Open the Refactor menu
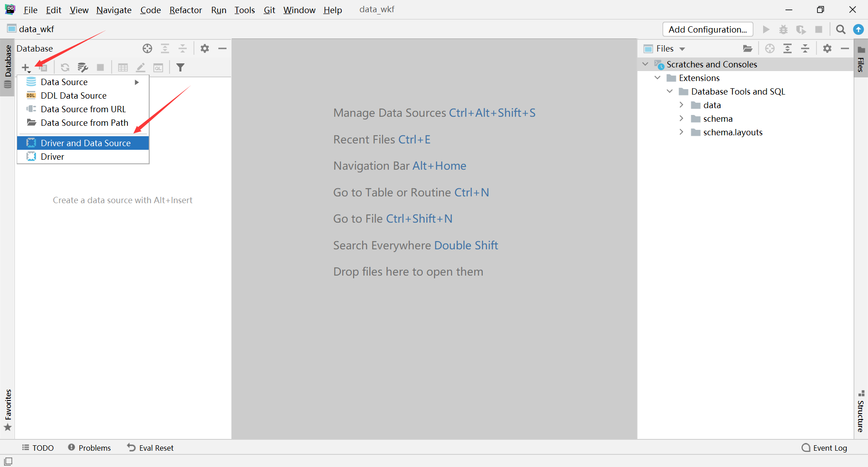The width and height of the screenshot is (868, 467). (x=185, y=10)
